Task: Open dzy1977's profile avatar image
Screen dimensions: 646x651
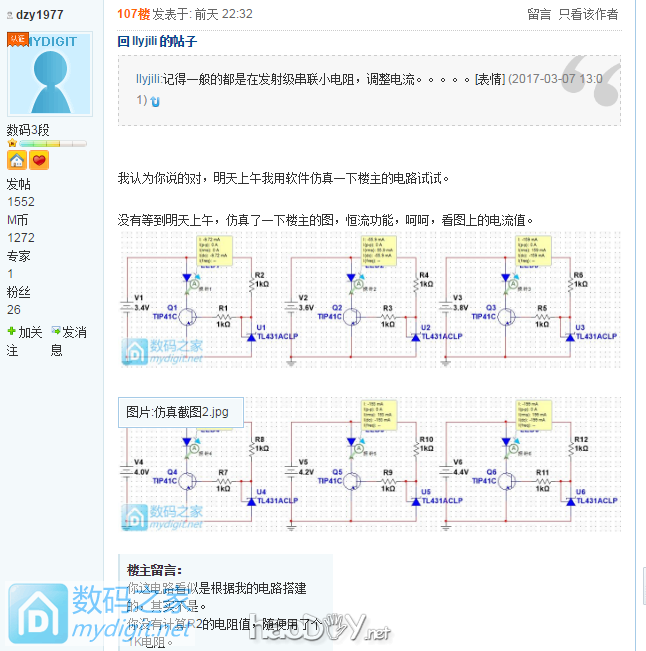Action: (49, 76)
